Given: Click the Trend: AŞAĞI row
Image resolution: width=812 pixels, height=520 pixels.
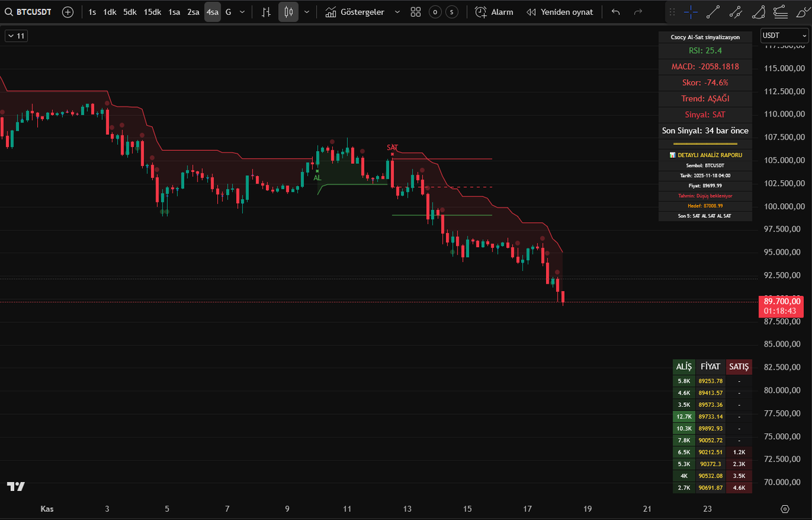Looking at the screenshot, I should 705,98.
